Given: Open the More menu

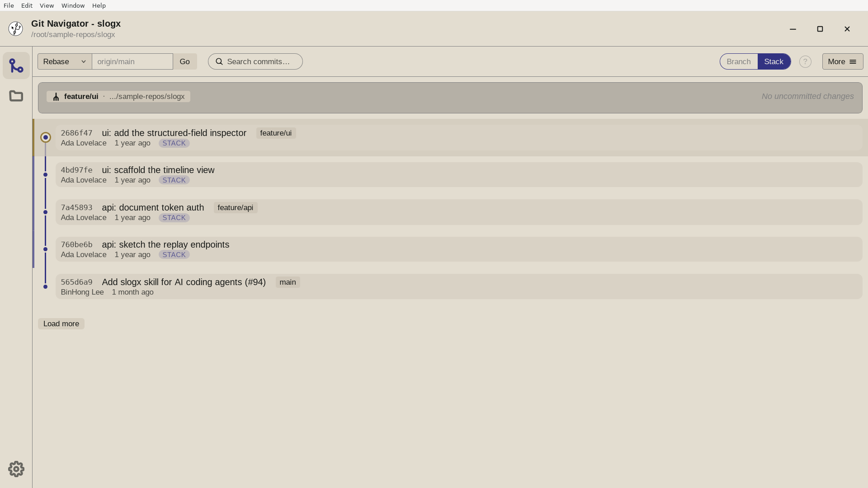Looking at the screenshot, I should pos(843,61).
